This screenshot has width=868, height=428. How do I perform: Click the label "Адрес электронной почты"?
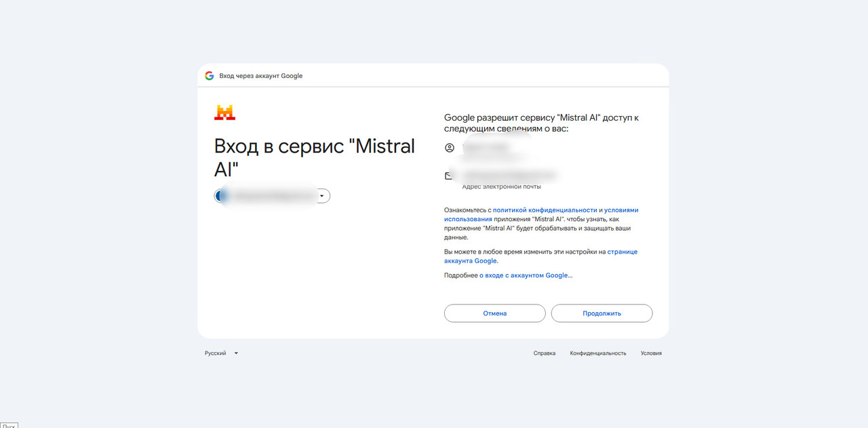click(x=502, y=187)
